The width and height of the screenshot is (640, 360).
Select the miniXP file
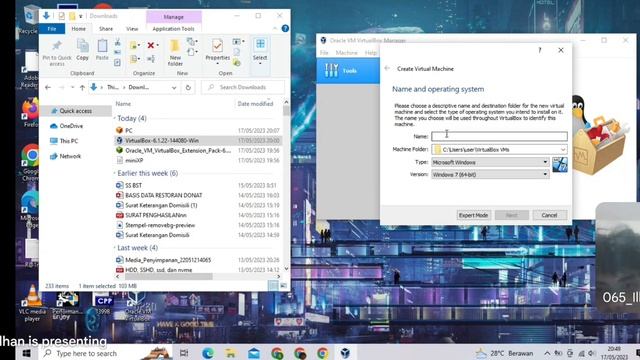134,160
